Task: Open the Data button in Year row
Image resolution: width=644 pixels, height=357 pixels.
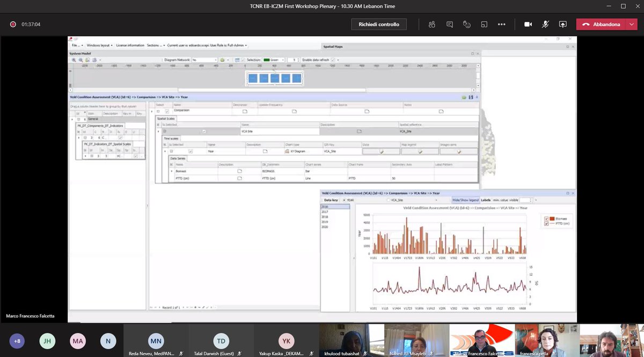Action: click(x=381, y=151)
